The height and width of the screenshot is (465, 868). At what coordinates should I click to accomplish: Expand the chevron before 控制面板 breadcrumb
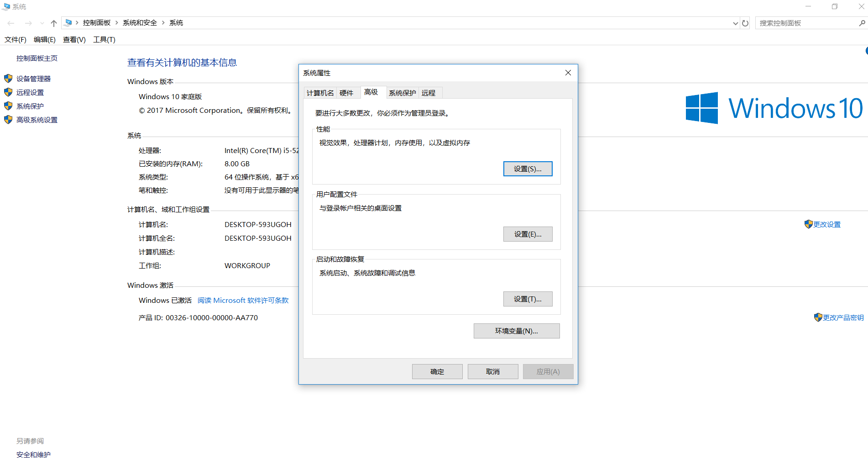(x=77, y=22)
